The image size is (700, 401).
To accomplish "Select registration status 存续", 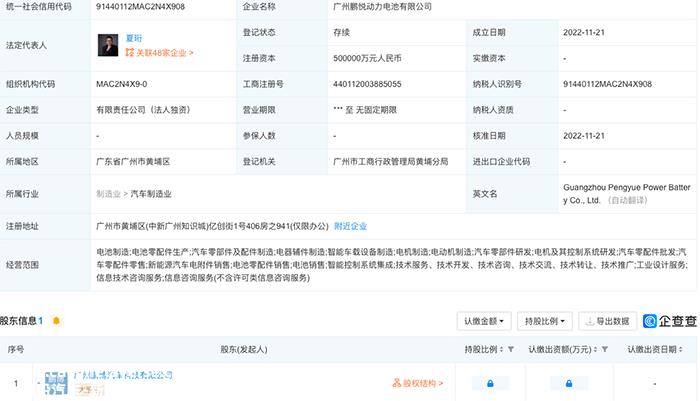I will (342, 32).
